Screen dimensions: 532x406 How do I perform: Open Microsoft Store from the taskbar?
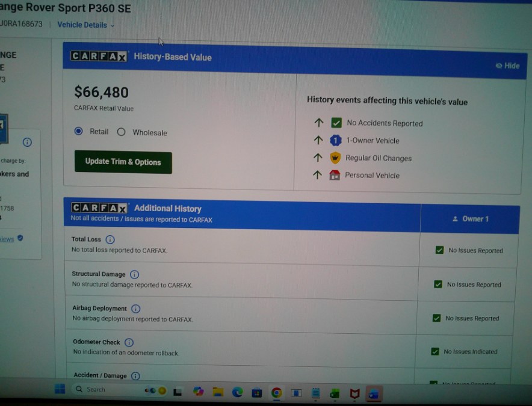click(257, 393)
